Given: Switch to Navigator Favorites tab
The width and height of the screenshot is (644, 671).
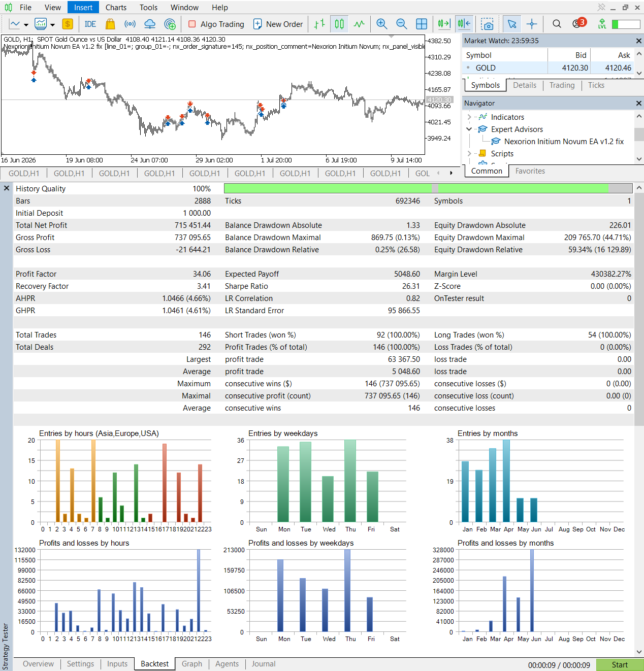Looking at the screenshot, I should [x=530, y=171].
